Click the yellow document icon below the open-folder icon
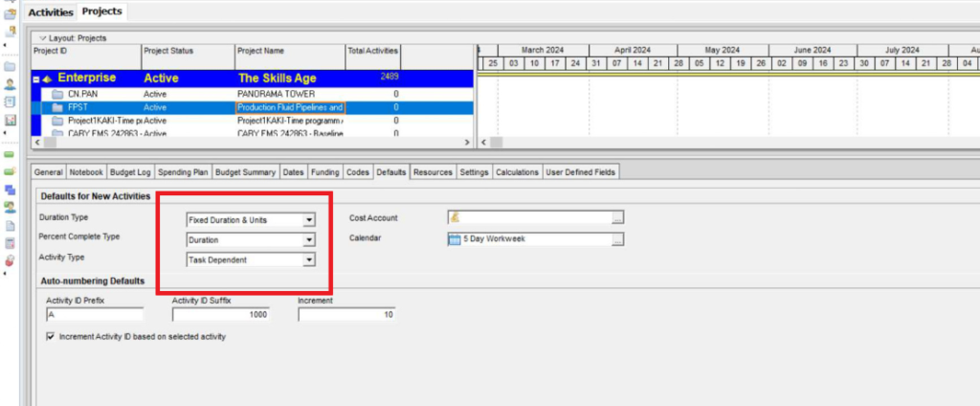Viewport: 980px width, 406px height. coord(11,32)
